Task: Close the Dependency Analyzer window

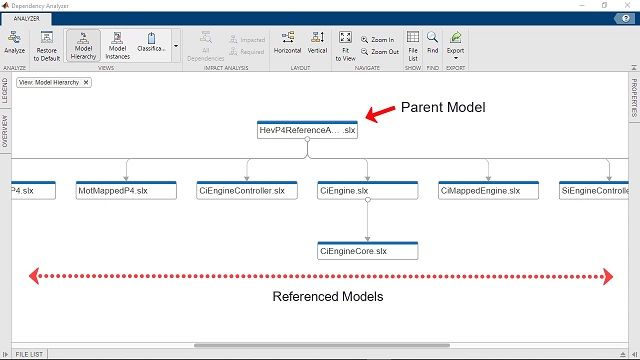Action: point(627,5)
